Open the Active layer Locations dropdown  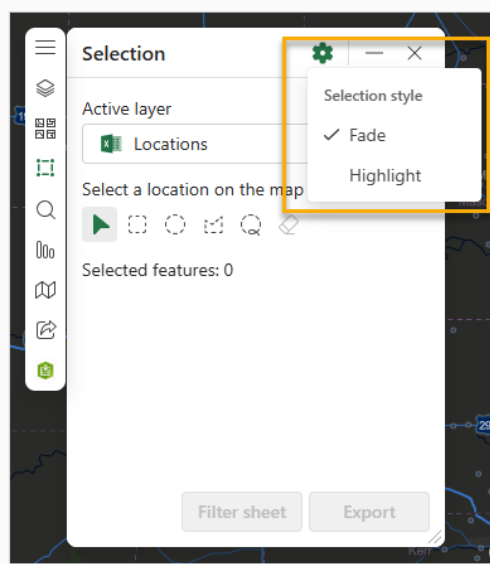tap(195, 144)
